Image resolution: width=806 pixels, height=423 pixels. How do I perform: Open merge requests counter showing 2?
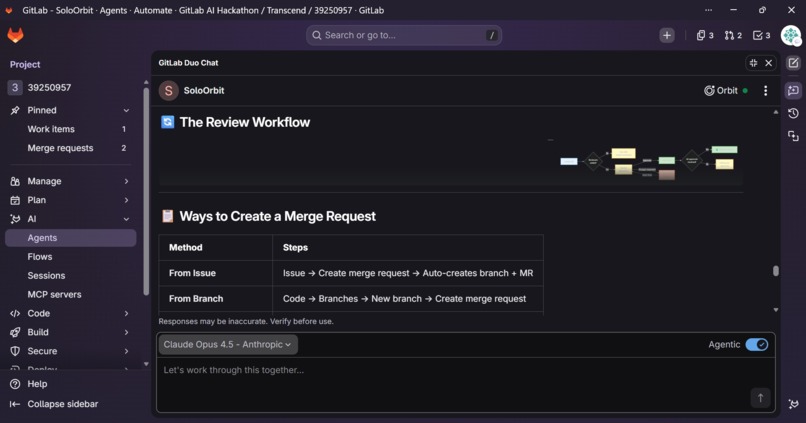point(733,35)
